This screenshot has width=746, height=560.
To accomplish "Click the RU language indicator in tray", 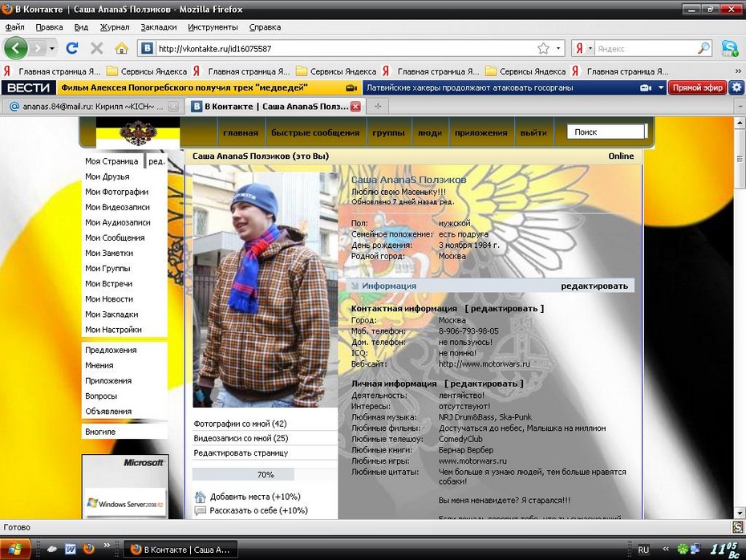I will coord(643,550).
